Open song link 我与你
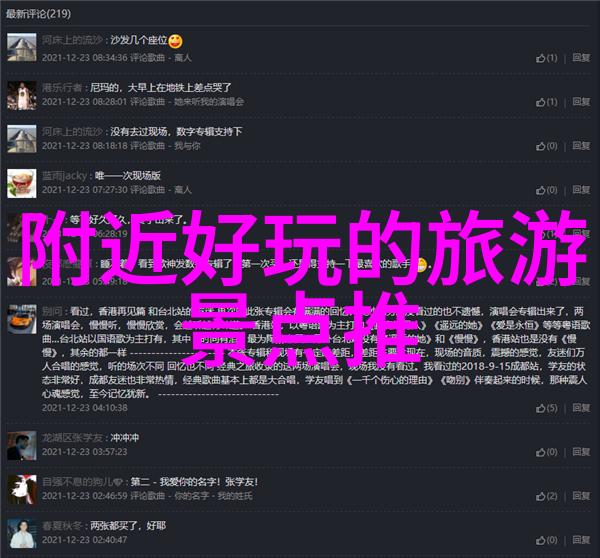The image size is (600, 558). click(187, 146)
